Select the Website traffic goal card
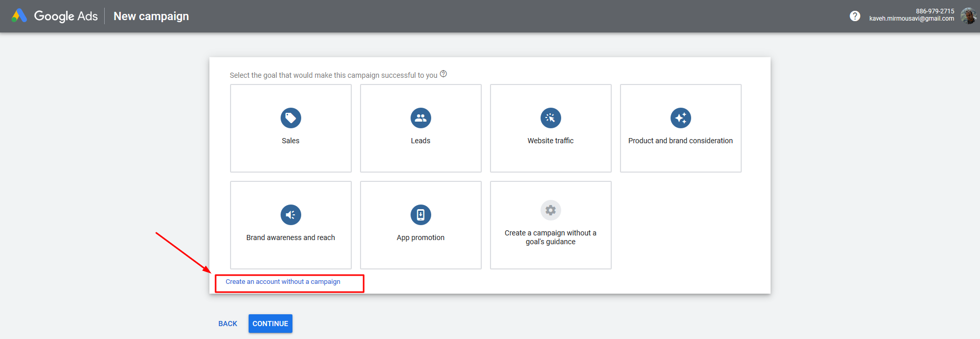Image resolution: width=980 pixels, height=339 pixels. (x=551, y=128)
